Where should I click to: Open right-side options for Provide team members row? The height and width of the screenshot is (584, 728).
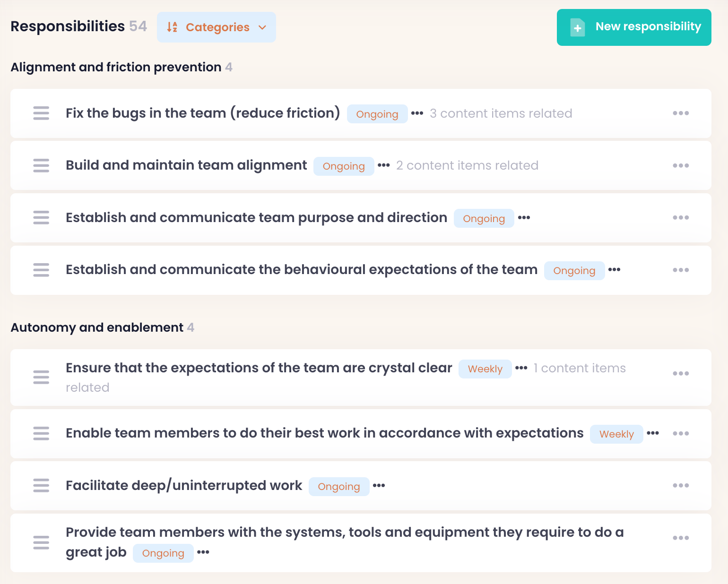(680, 538)
